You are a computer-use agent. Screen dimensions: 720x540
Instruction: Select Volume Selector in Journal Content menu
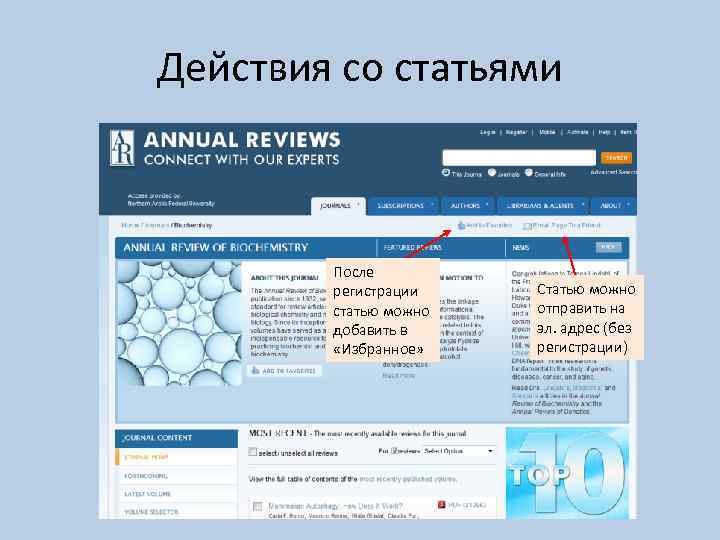177,512
